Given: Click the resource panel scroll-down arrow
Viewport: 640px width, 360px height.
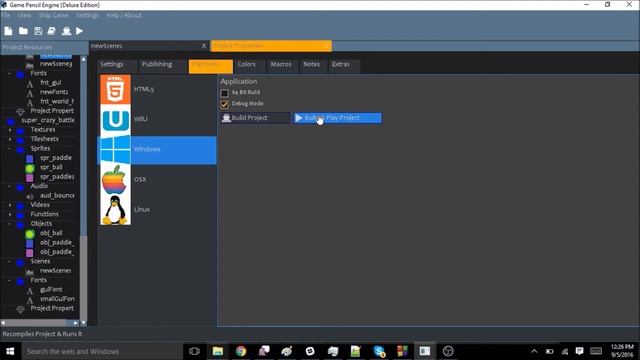Looking at the screenshot, I should (84, 323).
